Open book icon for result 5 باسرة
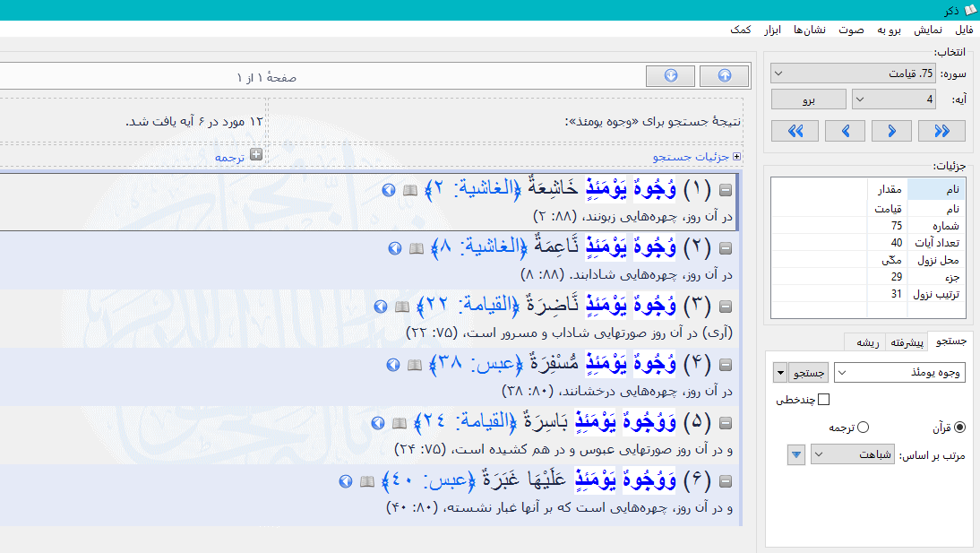The image size is (980, 553). click(x=400, y=423)
